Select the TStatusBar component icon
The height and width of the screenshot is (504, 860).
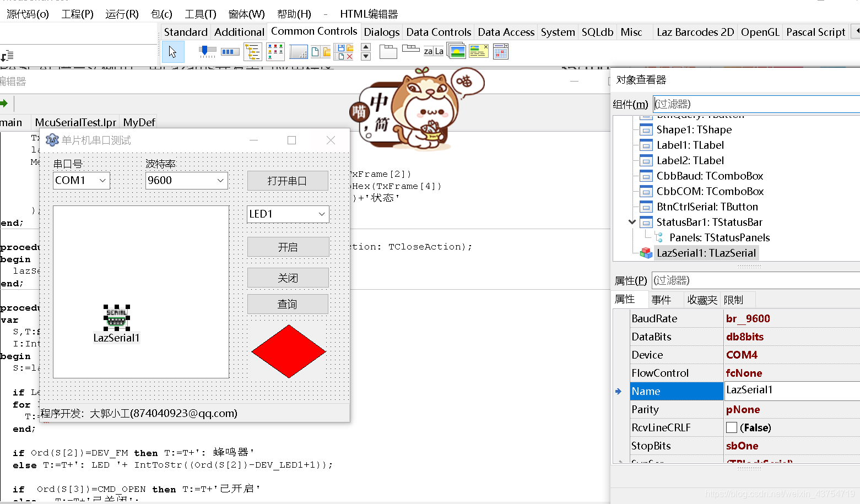click(x=298, y=52)
